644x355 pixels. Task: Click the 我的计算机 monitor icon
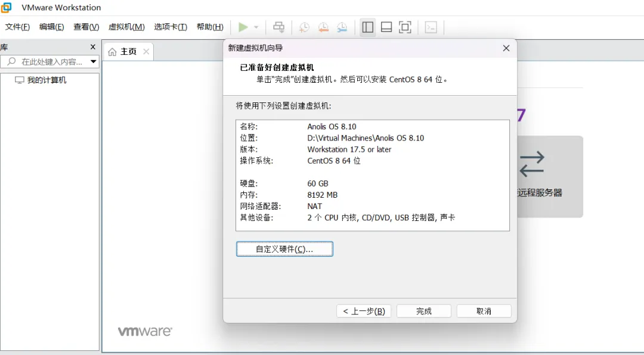point(19,80)
